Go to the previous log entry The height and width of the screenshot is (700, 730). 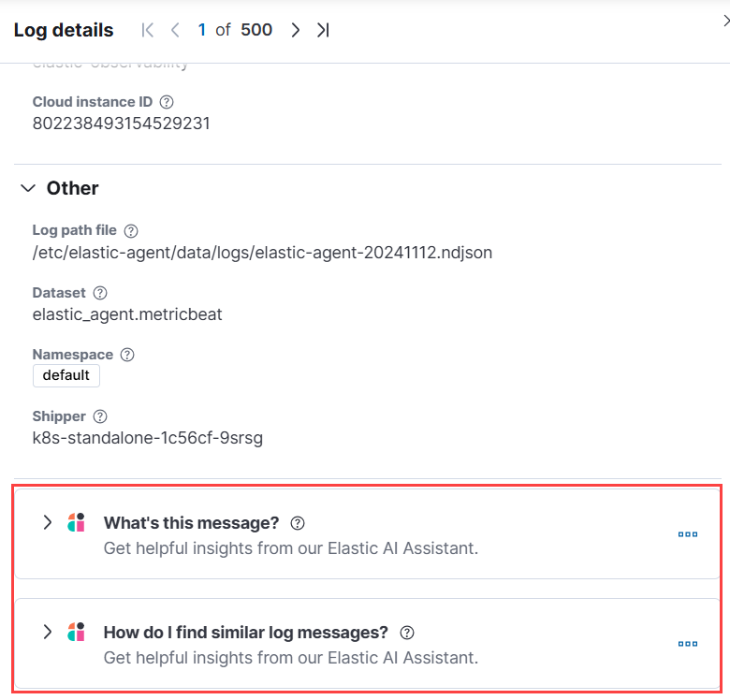pos(175,30)
